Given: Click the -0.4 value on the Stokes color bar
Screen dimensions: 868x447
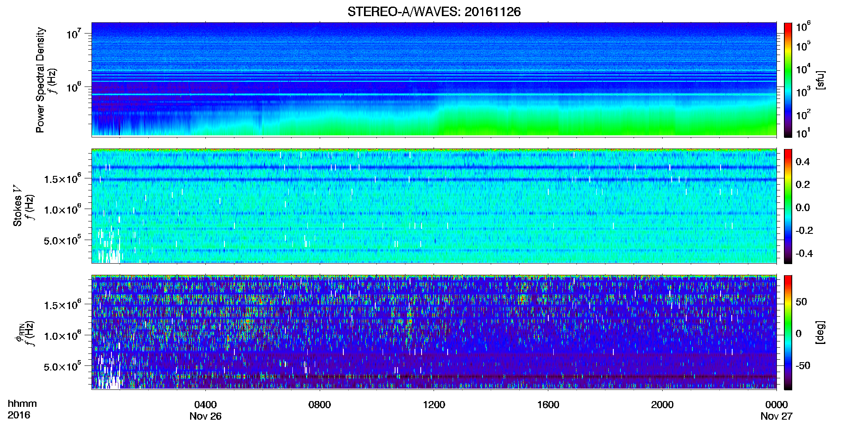Looking at the screenshot, I should 804,253.
